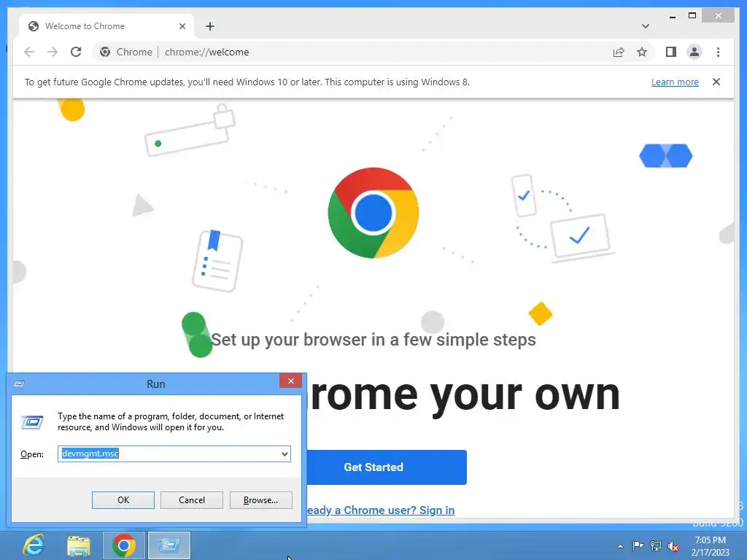Expand the tab search chevron
747x560 pixels.
[645, 26]
